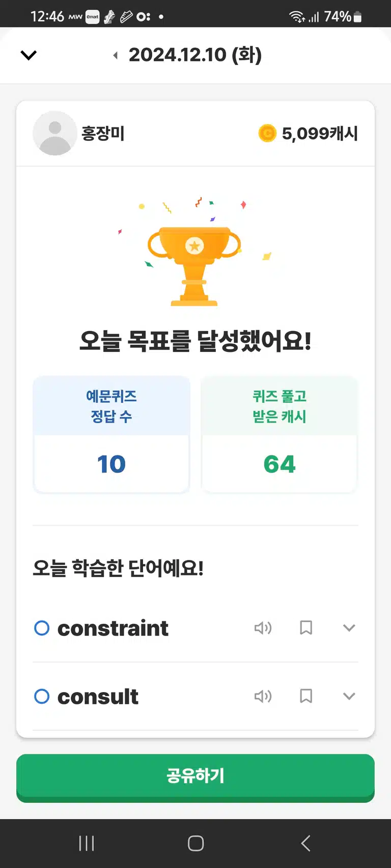391x868 pixels.
Task: Select the 퀴즈 풀고 받은 캐시 card
Action: pos(280,435)
